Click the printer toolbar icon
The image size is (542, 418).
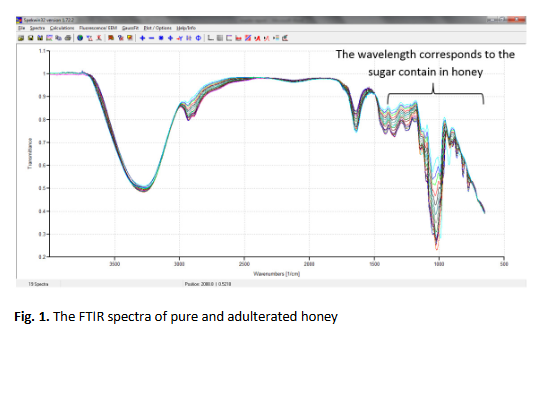click(68, 38)
